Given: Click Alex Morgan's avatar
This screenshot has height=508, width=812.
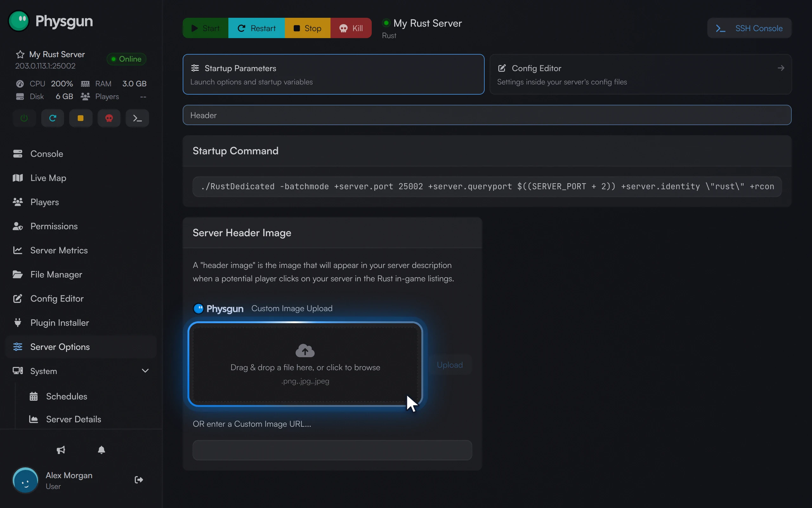Looking at the screenshot, I should pos(25,480).
